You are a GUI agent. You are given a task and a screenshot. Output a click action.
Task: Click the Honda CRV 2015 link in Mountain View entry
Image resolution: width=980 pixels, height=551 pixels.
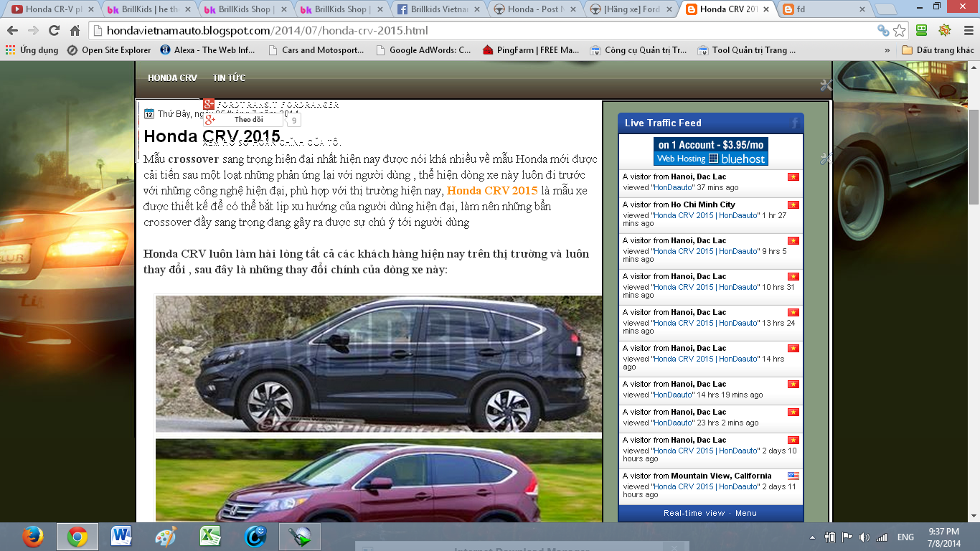click(706, 486)
